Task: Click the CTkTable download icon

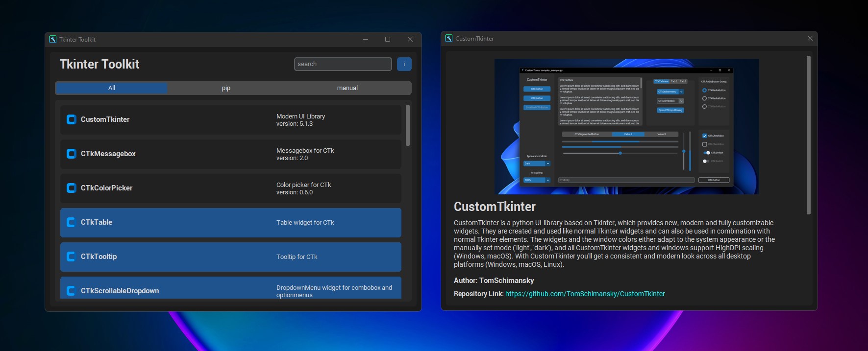Action: (x=71, y=222)
